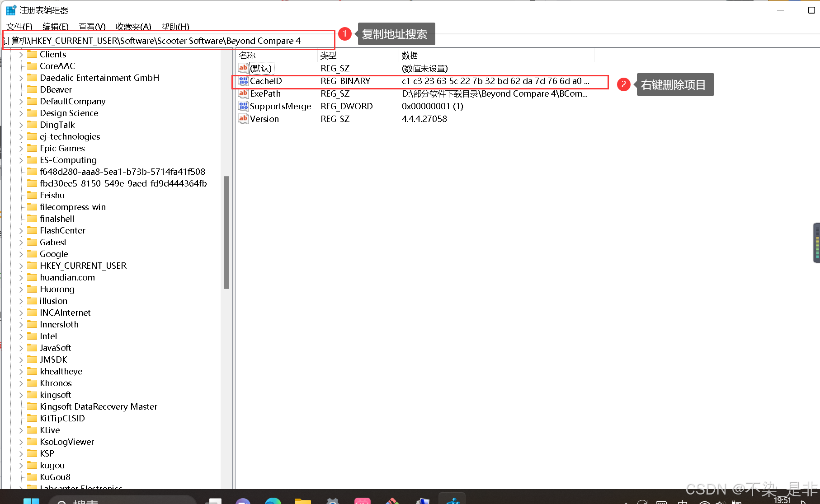Expand the kugou key
Image resolution: width=820 pixels, height=504 pixels.
[21, 465]
